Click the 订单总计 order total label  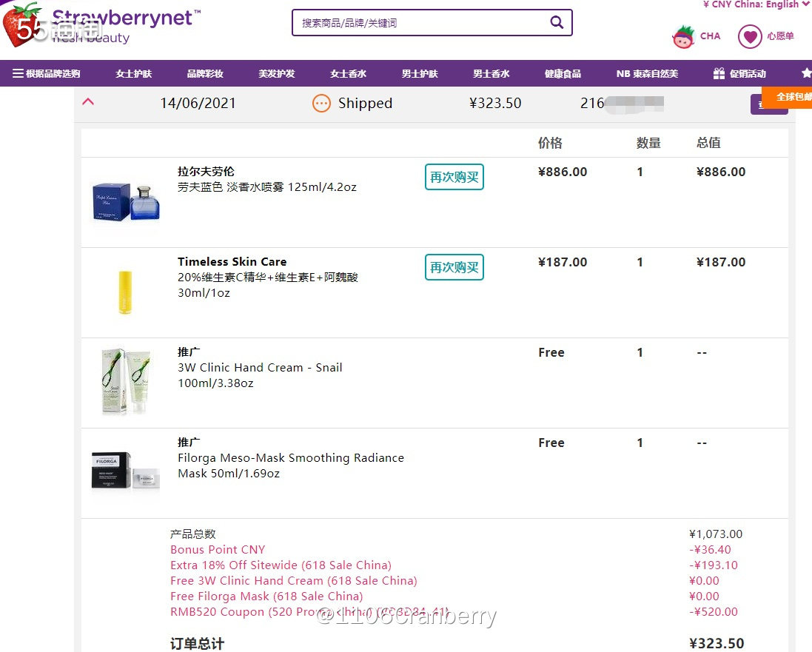click(x=198, y=644)
